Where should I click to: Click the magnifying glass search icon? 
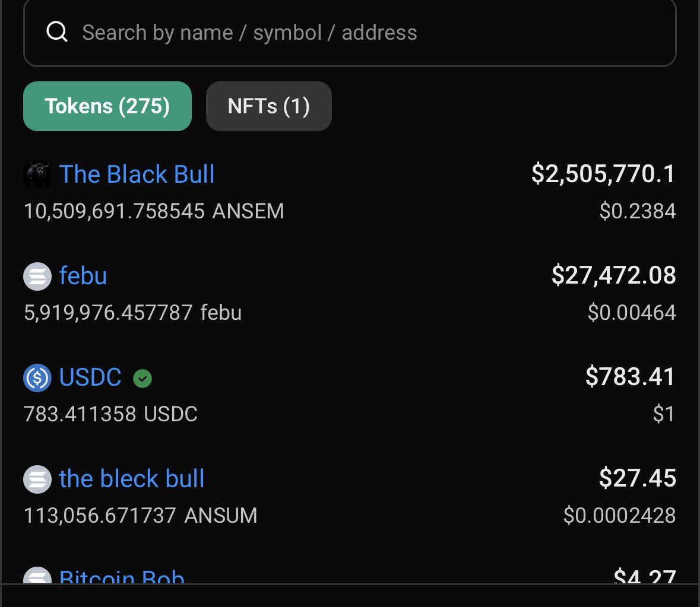click(56, 31)
